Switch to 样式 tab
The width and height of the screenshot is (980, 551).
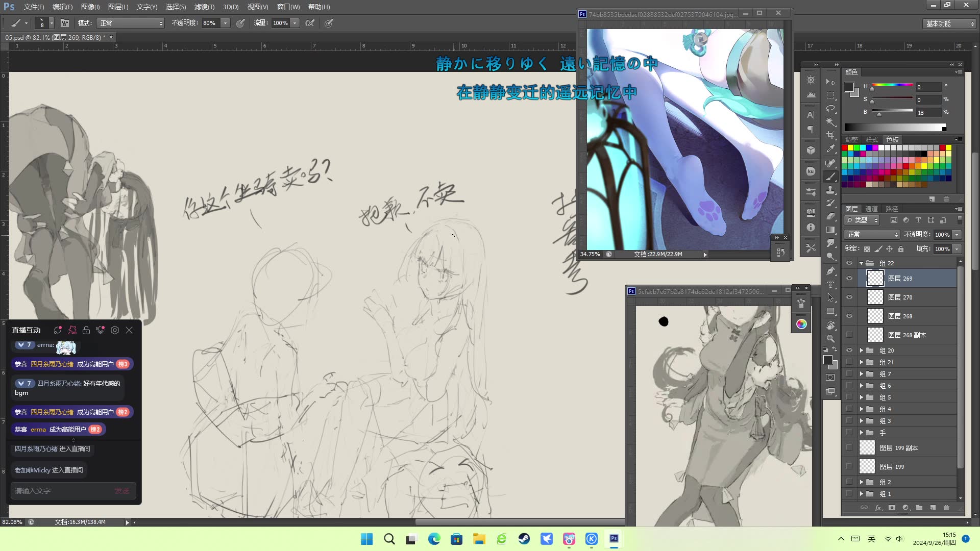point(872,139)
